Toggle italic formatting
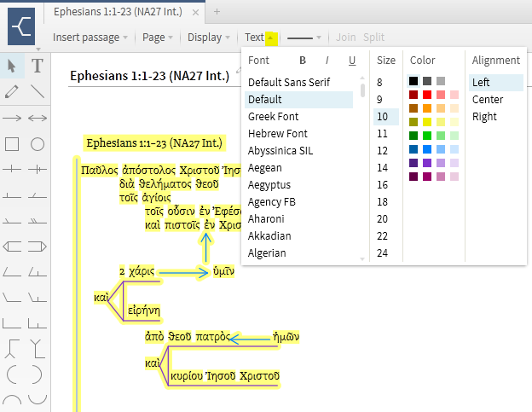The height and width of the screenshot is (412, 532). click(327, 61)
